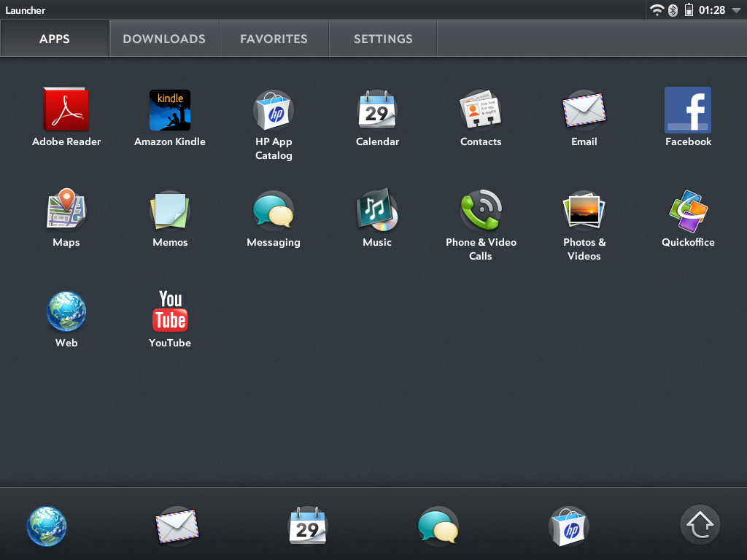Tap the Calendar icon in the dock

[308, 526]
